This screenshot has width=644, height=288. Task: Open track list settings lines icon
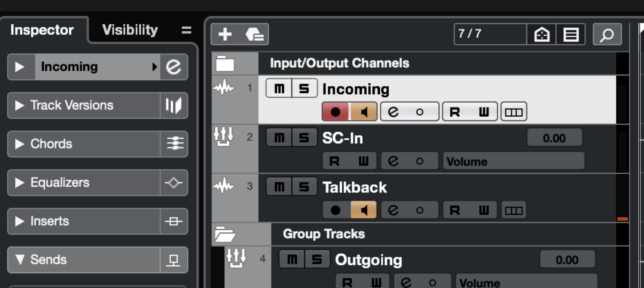[x=571, y=34]
